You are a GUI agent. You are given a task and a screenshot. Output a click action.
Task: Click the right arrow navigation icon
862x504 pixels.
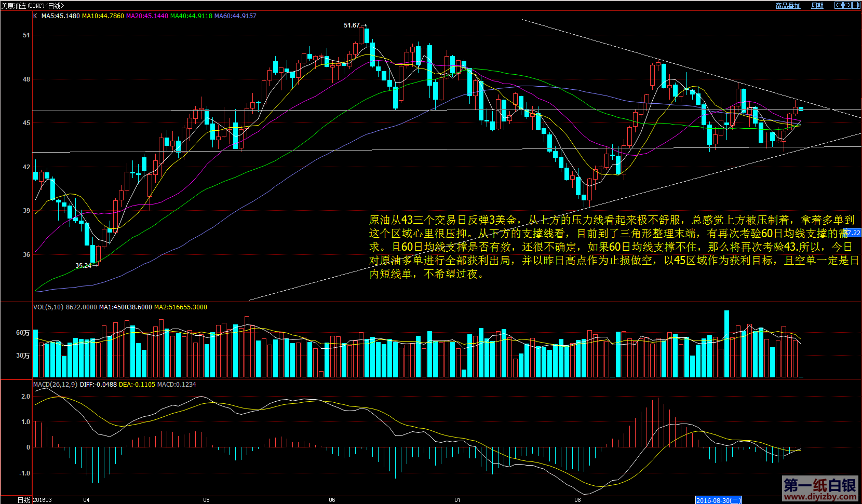[847, 5]
